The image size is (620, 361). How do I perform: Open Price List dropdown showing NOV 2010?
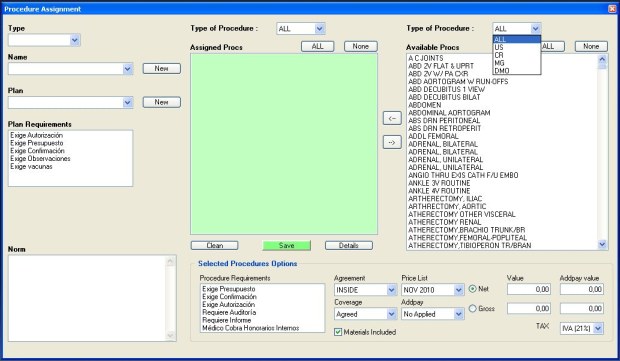(x=458, y=290)
